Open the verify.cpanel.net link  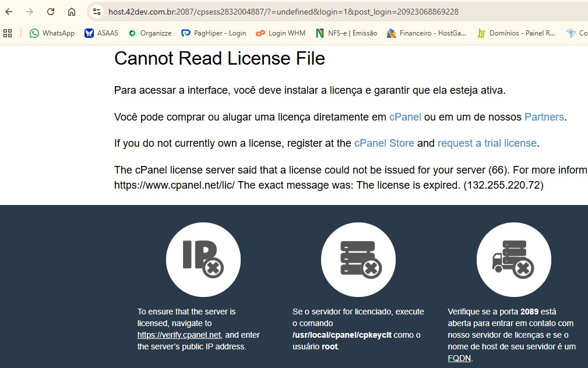pyautogui.click(x=179, y=335)
